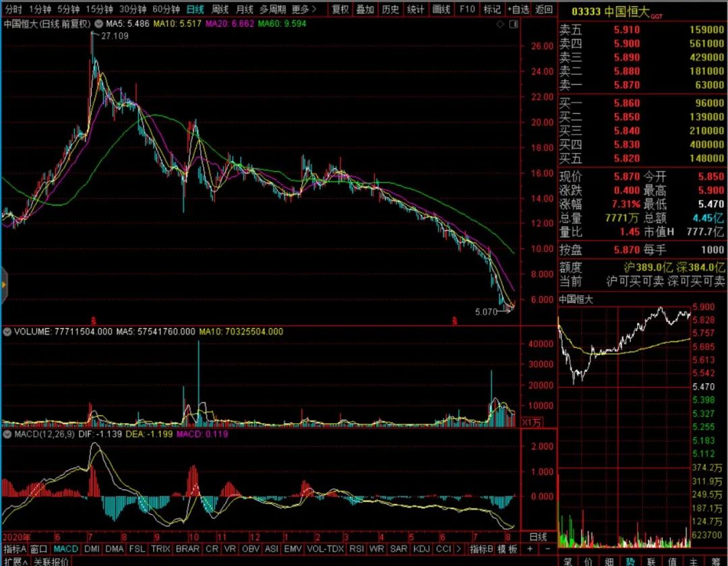Click the diamond icon above the chart
728x566 pixels.
(500, 24)
